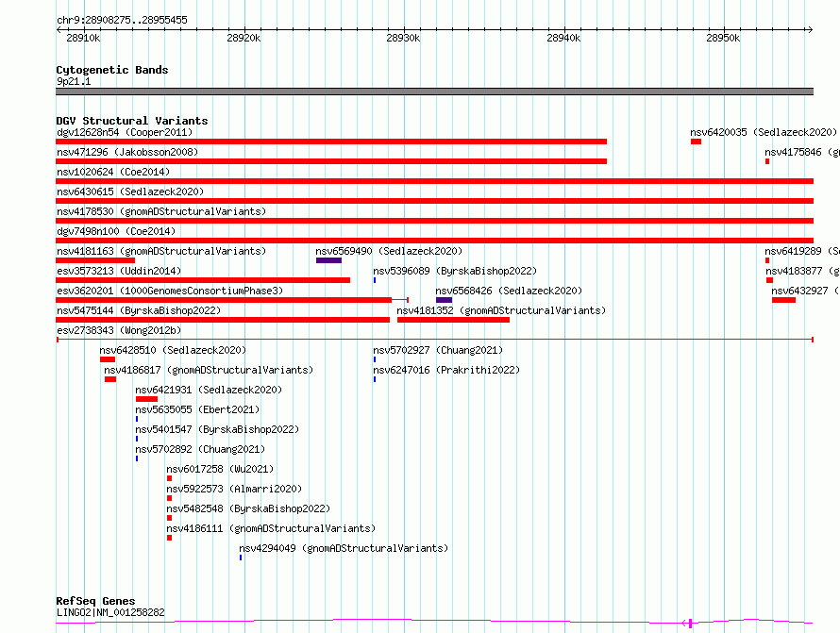
Task: Click esv2738343 (Wong2012b) label
Action: (119, 330)
